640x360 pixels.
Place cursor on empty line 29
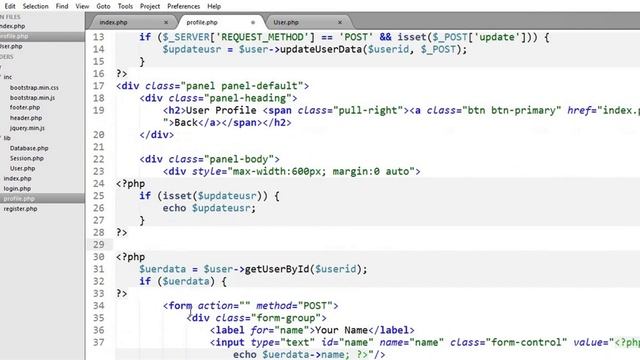(x=376, y=244)
